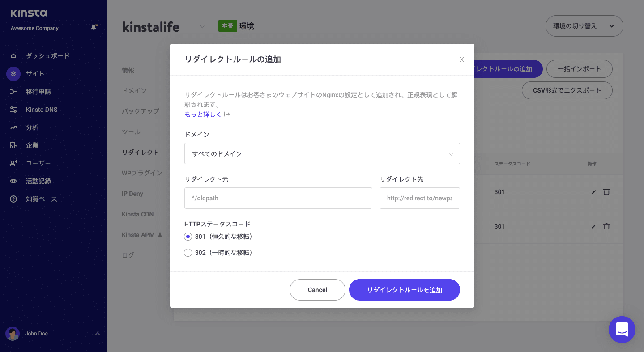Screen dimensions: 644x352
Task: Open the もっと詳しく link
Action: [x=203, y=114]
